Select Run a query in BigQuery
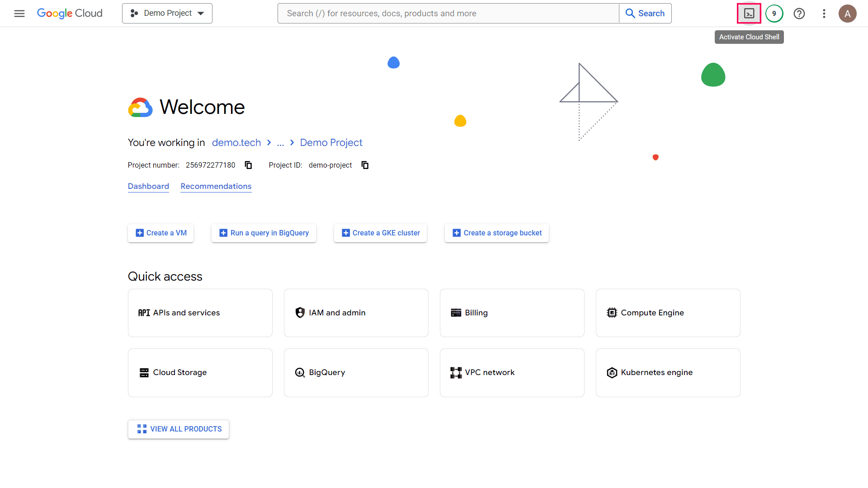The image size is (868, 488). (264, 233)
